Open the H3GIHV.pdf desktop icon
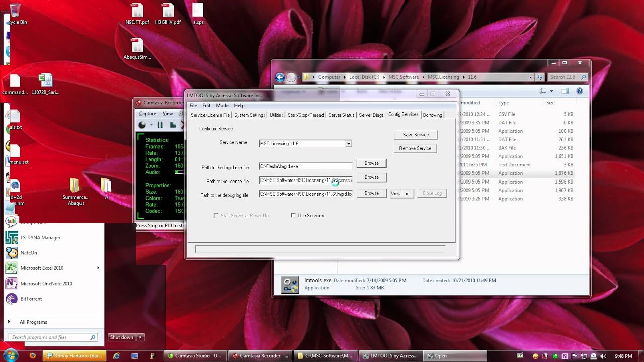Image resolution: width=644 pixels, height=362 pixels. click(168, 14)
